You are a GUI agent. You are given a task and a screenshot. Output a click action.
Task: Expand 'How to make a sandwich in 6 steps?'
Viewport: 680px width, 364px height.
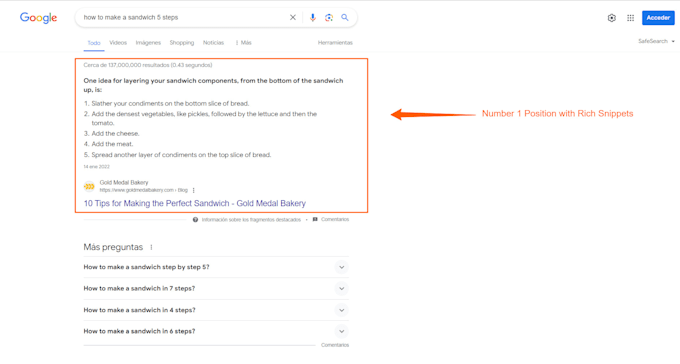pyautogui.click(x=216, y=331)
